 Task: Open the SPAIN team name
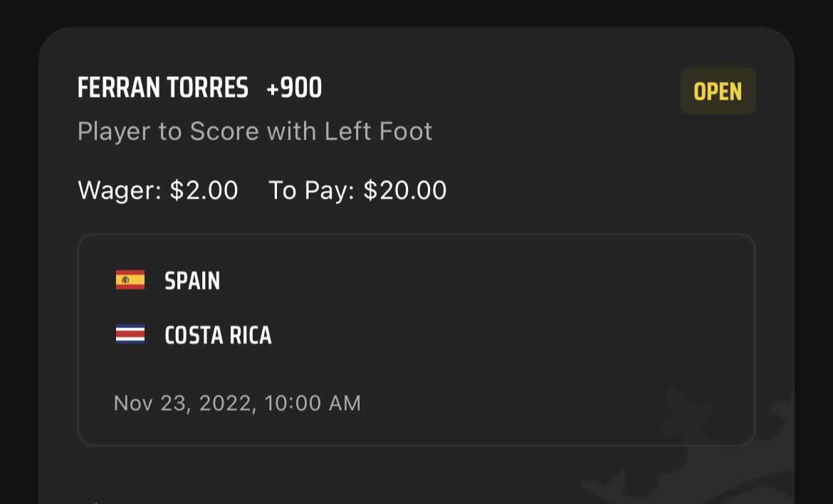[192, 281]
